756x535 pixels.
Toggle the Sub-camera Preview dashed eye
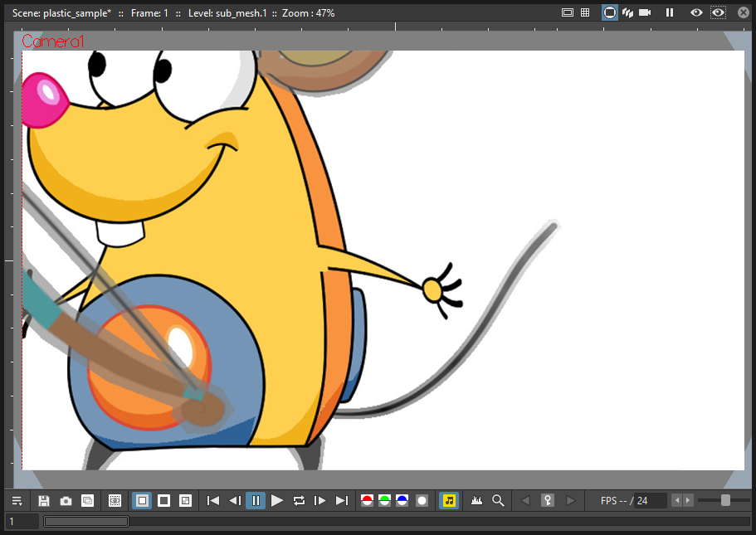[718, 12]
